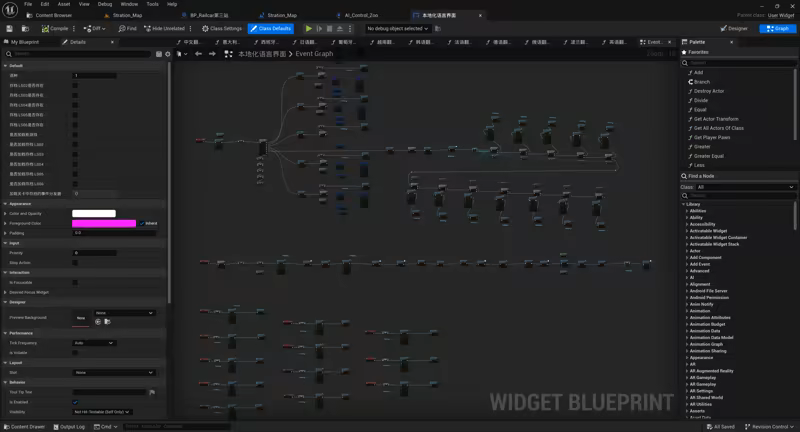Click the Compile button icon
This screenshot has width=800, height=432.
(x=45, y=29)
